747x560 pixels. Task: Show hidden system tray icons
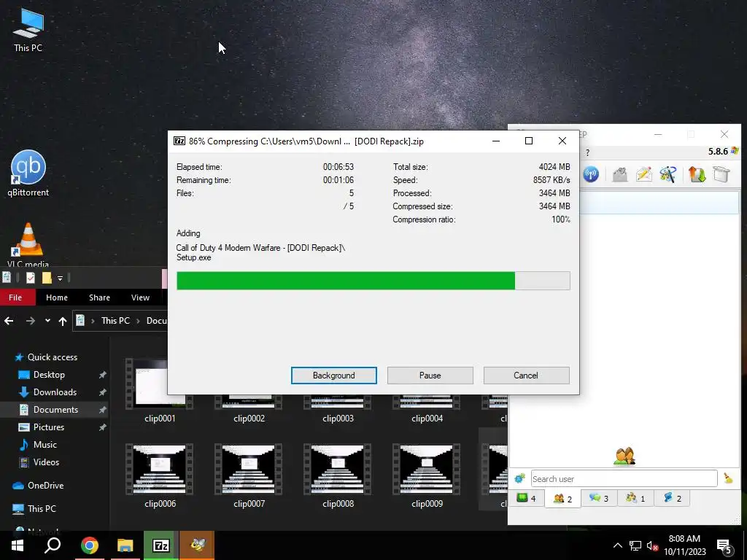617,545
